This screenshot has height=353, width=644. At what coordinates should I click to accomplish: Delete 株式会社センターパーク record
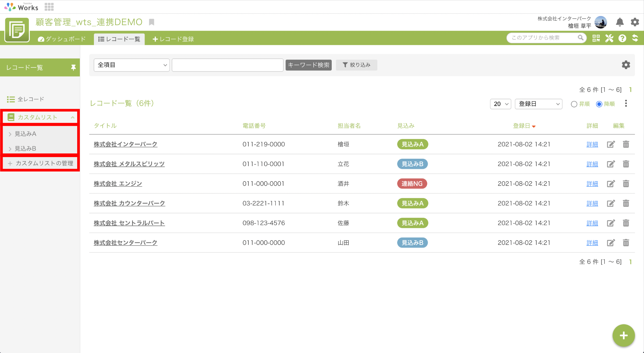[x=626, y=243]
